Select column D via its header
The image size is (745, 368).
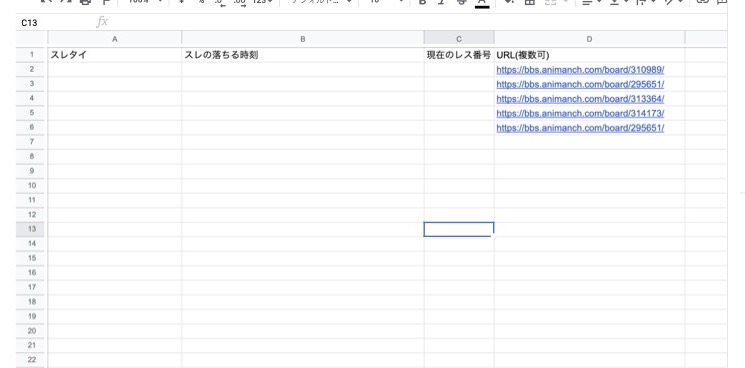(x=590, y=39)
